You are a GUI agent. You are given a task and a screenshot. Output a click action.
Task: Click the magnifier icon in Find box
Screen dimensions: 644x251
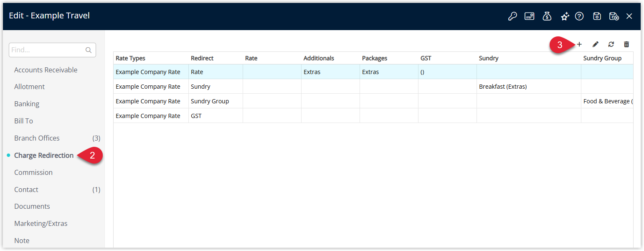89,50
